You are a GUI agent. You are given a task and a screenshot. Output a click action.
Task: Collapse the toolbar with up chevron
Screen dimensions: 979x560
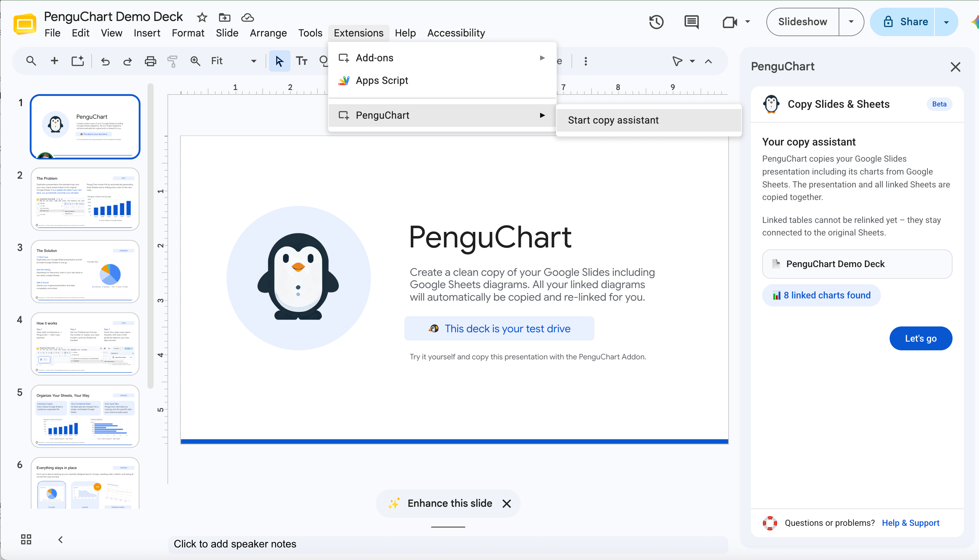[x=708, y=61]
